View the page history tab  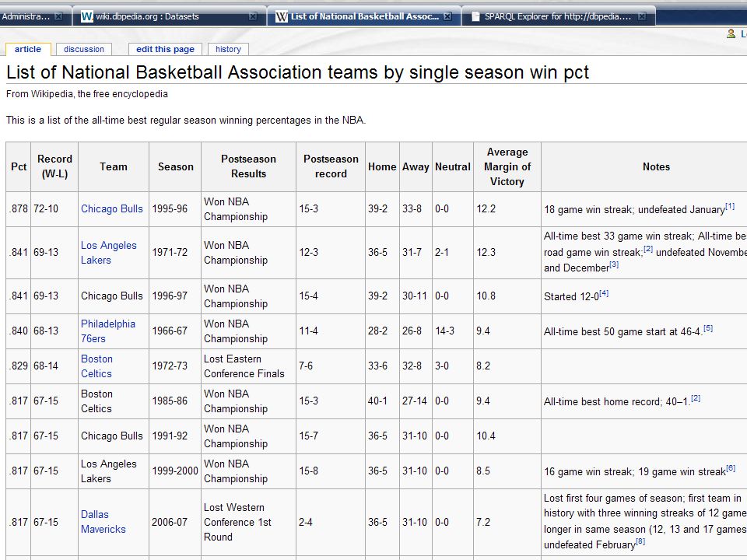tap(228, 49)
